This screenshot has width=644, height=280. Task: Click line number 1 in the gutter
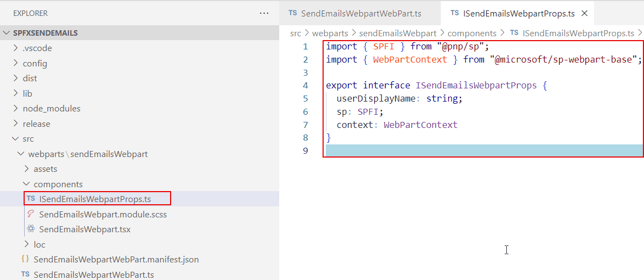305,47
